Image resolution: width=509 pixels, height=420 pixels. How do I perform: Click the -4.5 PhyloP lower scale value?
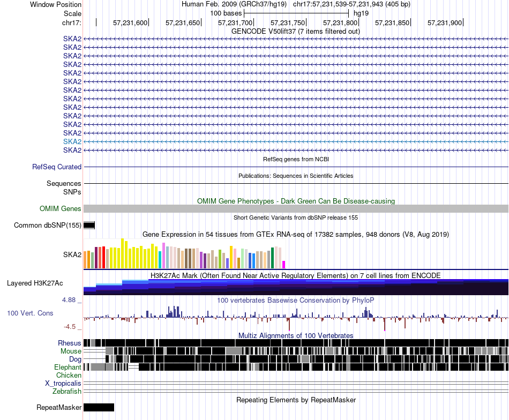pos(70,327)
